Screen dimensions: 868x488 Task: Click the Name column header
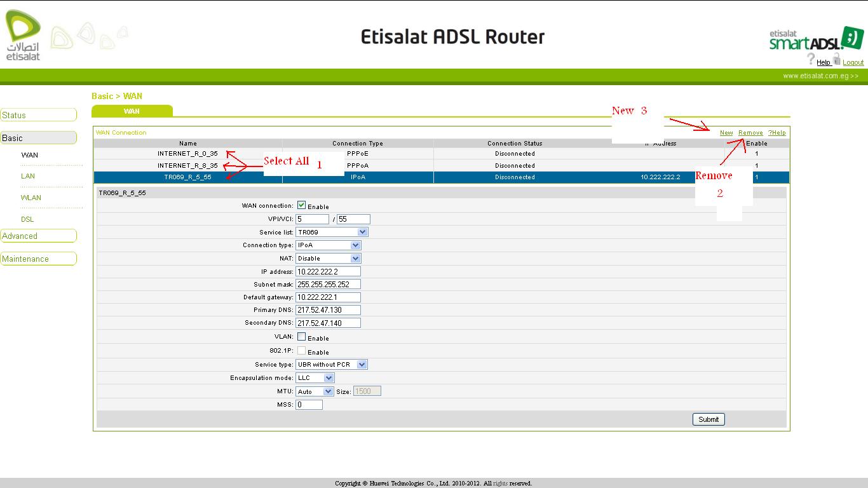click(188, 144)
